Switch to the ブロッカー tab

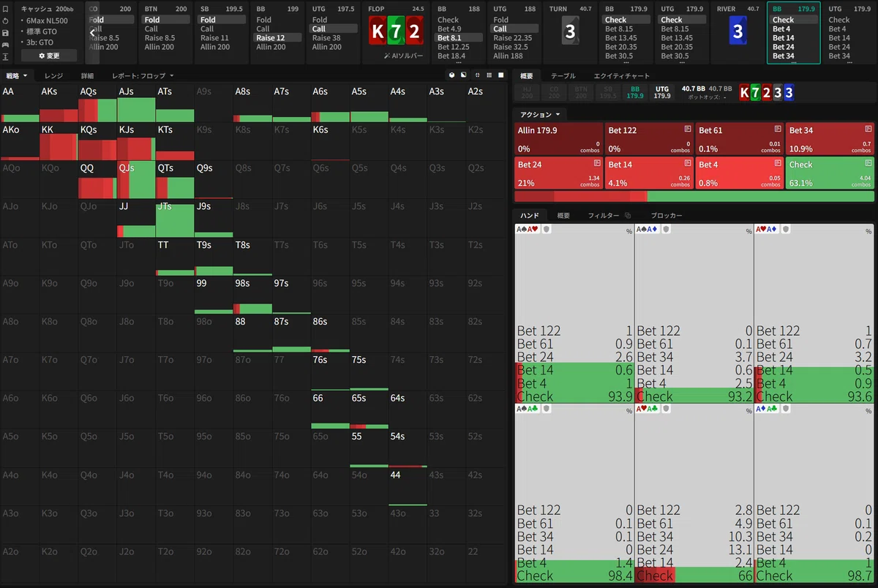point(667,216)
